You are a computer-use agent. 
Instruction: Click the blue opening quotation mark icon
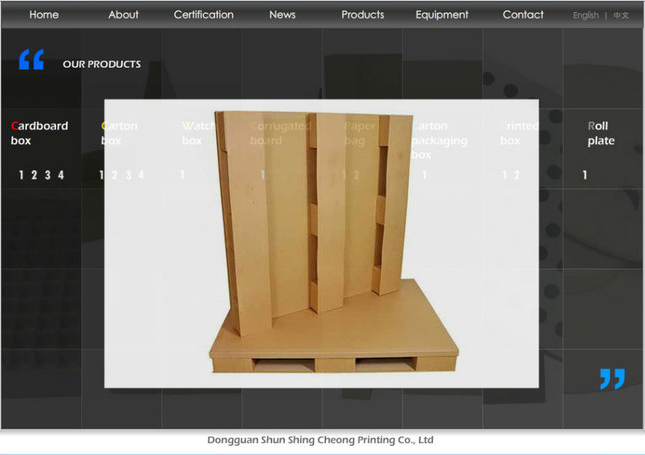click(31, 61)
